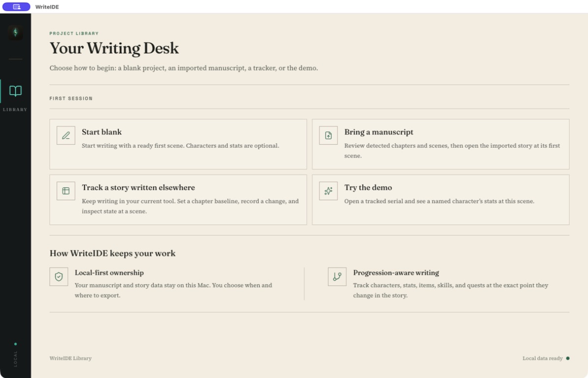This screenshot has width=588, height=378.
Task: Click the green dot above LOCAL in sidebar
Action: [15, 344]
